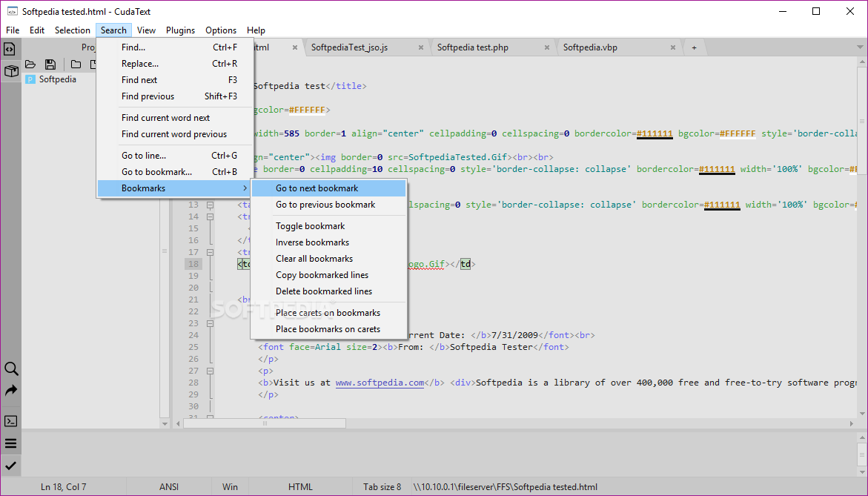Click the save project floppy icon
This screenshot has width=868, height=496.
50,65
